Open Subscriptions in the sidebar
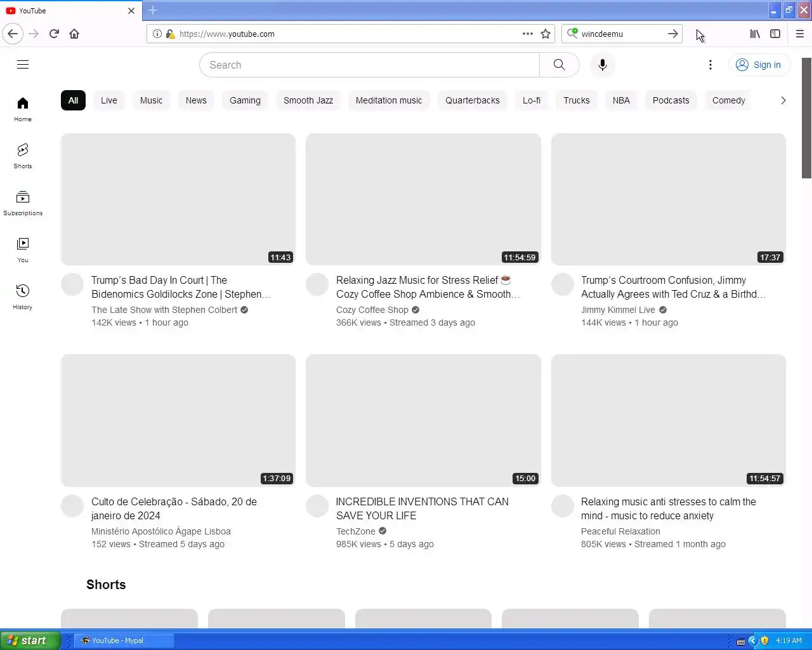 pos(23,203)
